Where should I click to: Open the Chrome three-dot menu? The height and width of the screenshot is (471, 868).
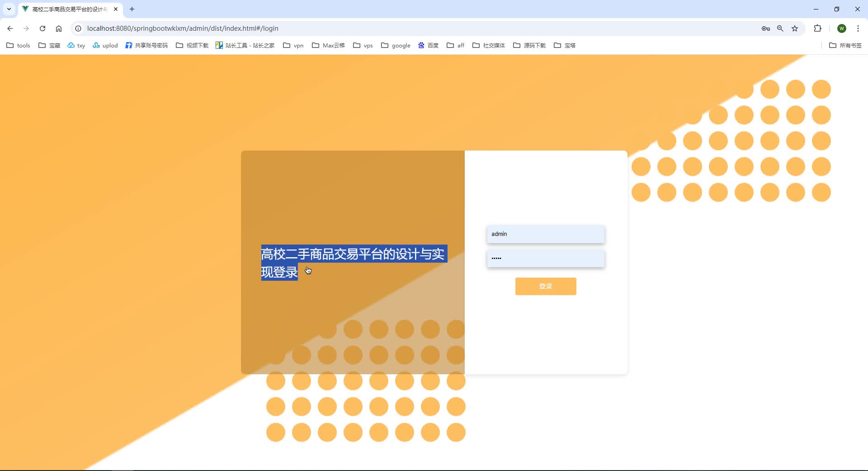858,28
